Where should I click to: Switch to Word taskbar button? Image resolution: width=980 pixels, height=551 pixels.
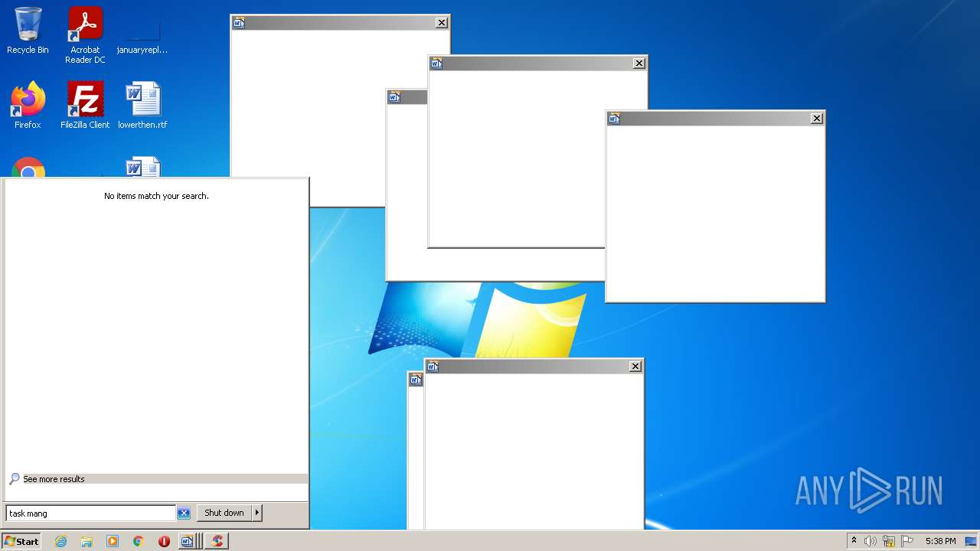coord(189,541)
